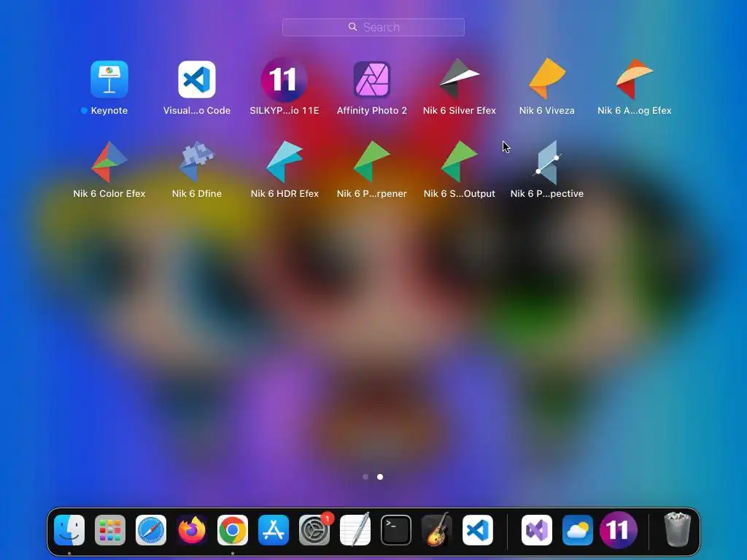Open Nik 6 Analog Efex

[634, 79]
